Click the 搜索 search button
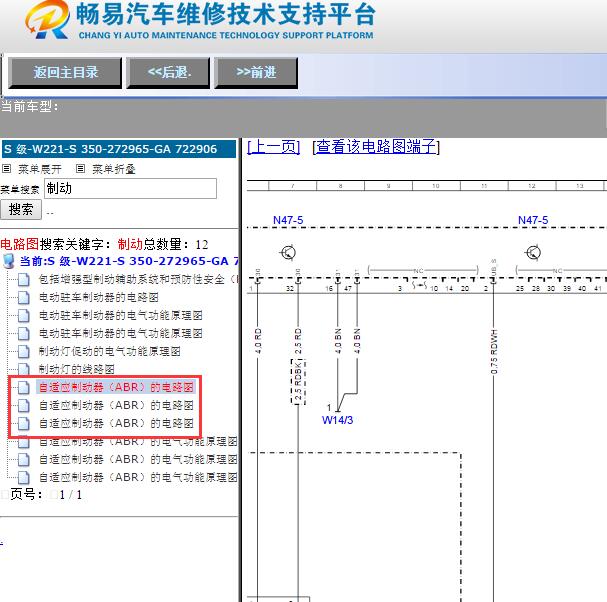The height and width of the screenshot is (602, 607). pos(21,209)
